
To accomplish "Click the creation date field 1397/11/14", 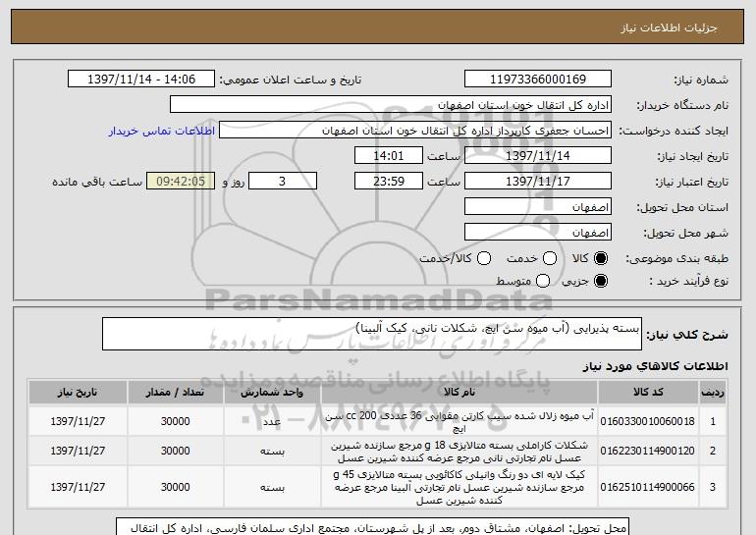I will pyautogui.click(x=538, y=156).
